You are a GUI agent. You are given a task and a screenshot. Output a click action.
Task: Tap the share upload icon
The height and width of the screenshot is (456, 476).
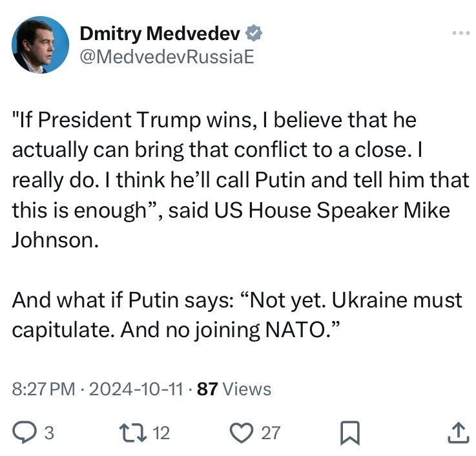pos(457,432)
